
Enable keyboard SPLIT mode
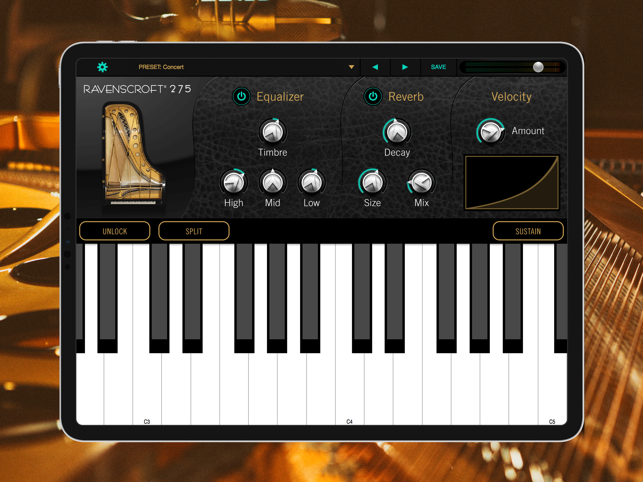[194, 231]
